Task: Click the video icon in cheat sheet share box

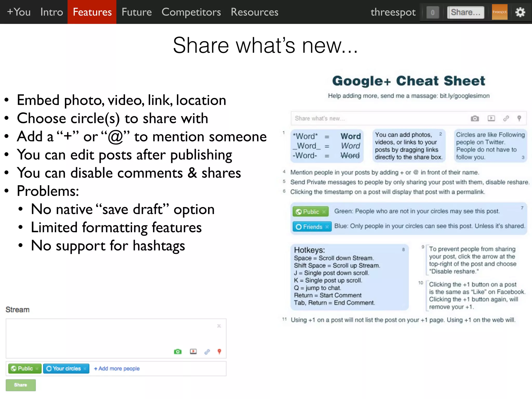Action: pyautogui.click(x=491, y=118)
